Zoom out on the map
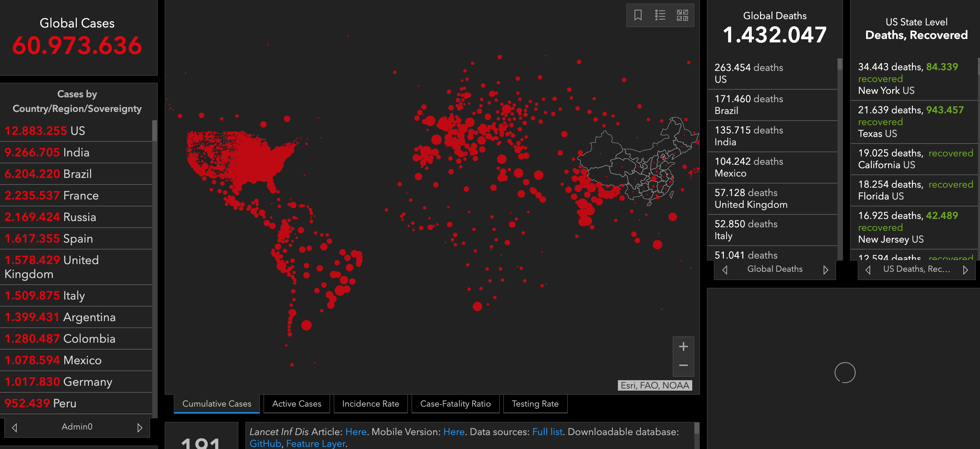This screenshot has height=449, width=980. 683,365
